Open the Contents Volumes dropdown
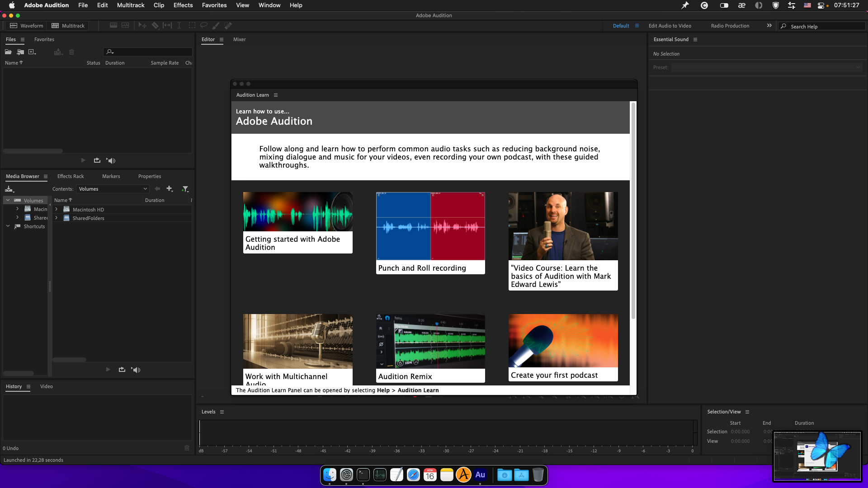Screen dimensions: 868x488 coord(113,189)
